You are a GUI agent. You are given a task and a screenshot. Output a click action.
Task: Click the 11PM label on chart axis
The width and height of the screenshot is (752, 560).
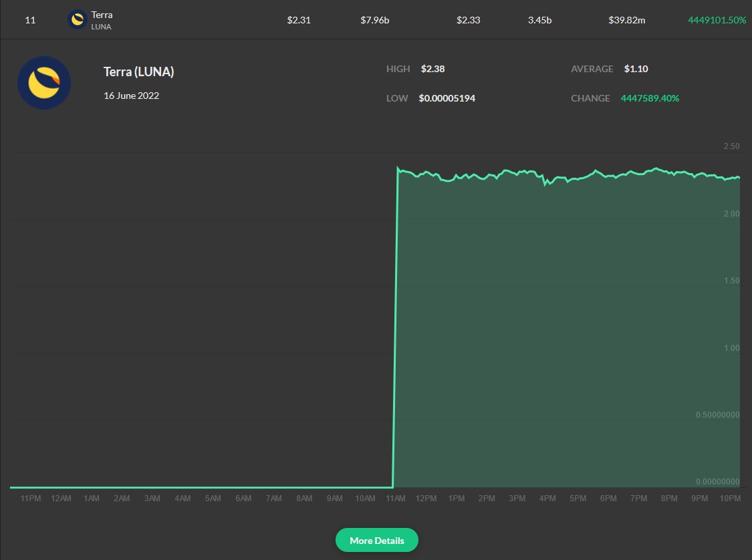point(30,498)
